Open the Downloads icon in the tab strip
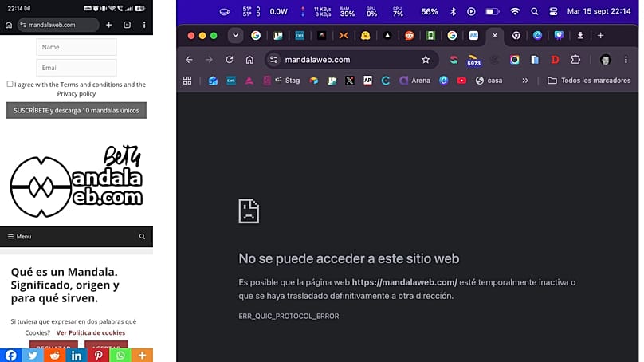The width and height of the screenshot is (644, 362). pos(580,36)
